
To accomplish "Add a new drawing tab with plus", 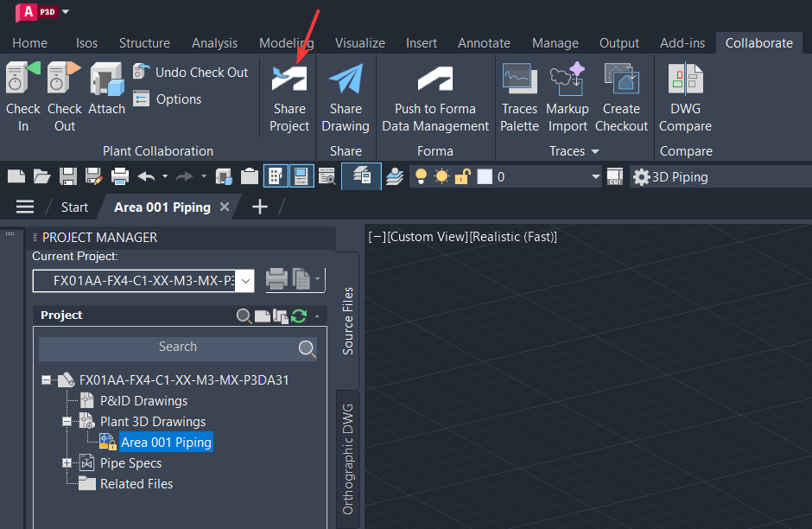I will tap(259, 207).
